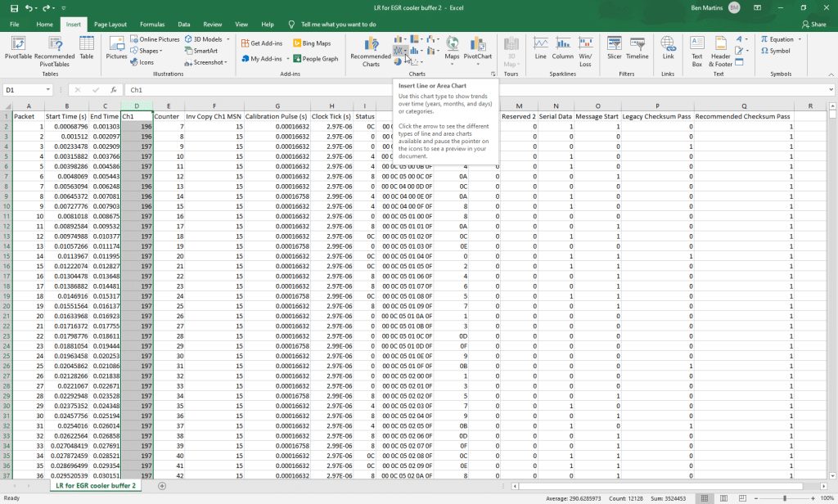The width and height of the screenshot is (838, 504).
Task: Select sheet tab LR for EGR cooler buffer 2
Action: point(96,486)
